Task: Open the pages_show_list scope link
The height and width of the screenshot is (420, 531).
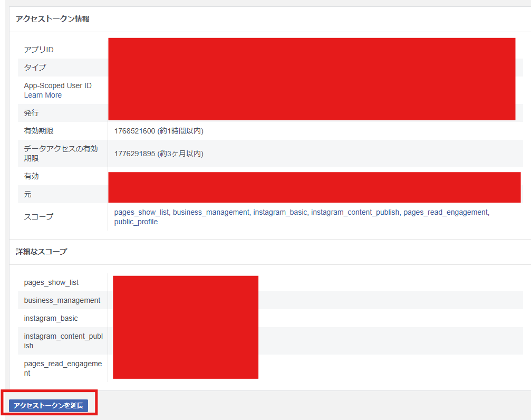Action: point(141,212)
